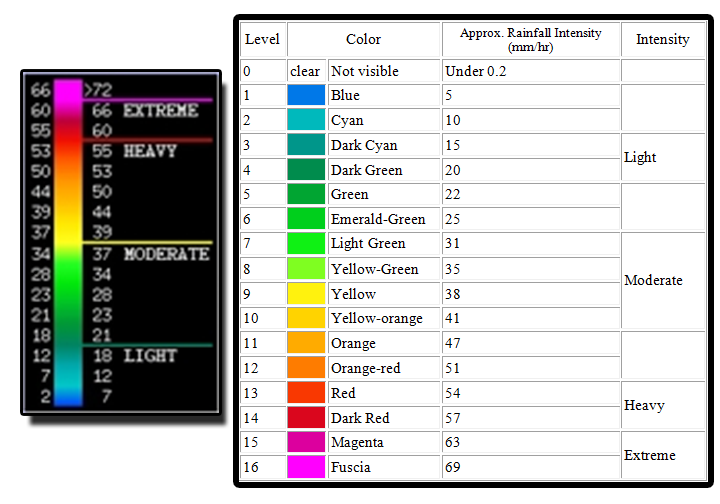Select the Orange swatch in level 11
720x504 pixels.
[x=306, y=343]
